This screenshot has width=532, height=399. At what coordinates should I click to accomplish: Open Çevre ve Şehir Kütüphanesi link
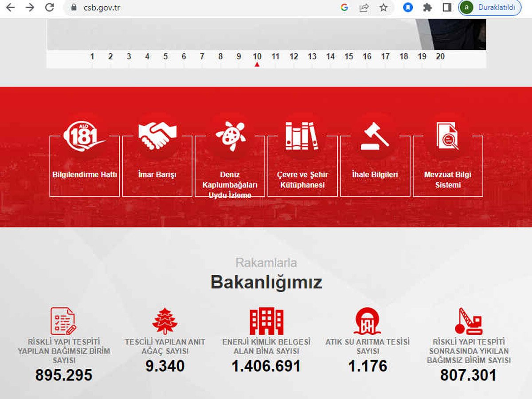[x=302, y=180]
